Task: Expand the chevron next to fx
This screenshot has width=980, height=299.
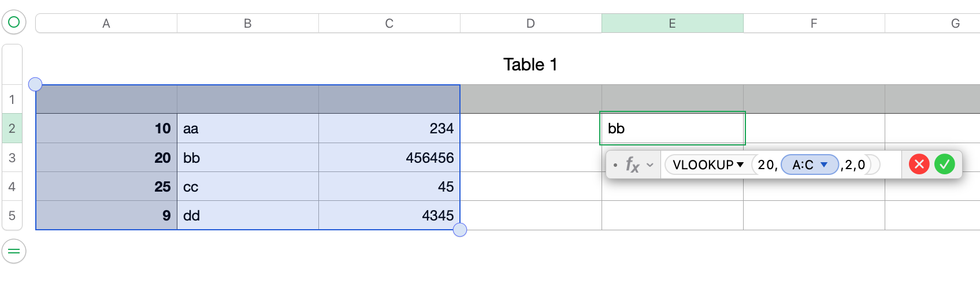Action: click(x=650, y=165)
